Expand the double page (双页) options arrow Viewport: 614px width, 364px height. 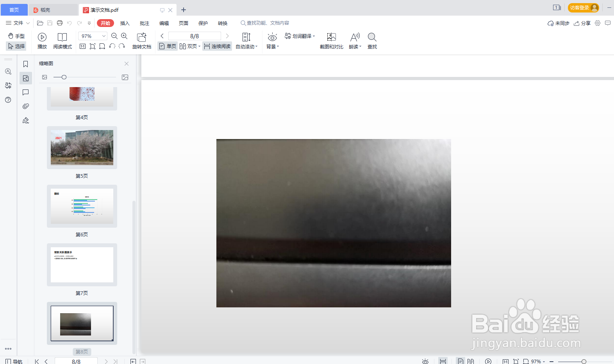(200, 46)
